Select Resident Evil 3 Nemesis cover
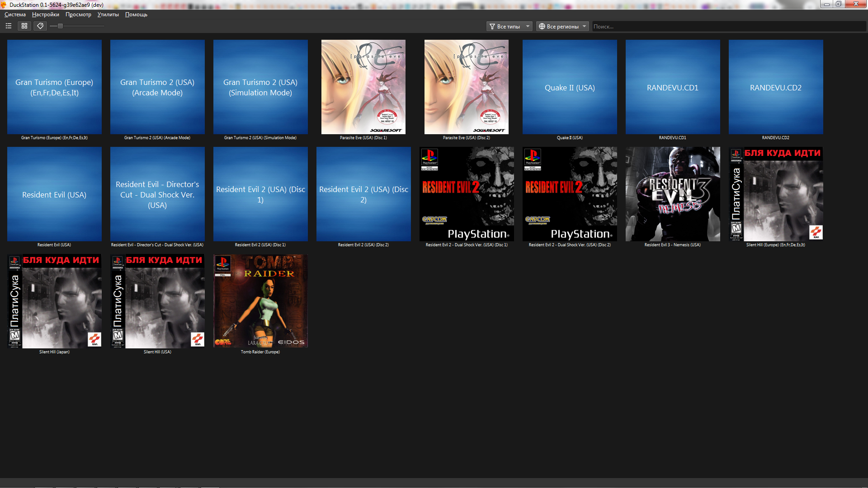Image resolution: width=868 pixels, height=488 pixels. (x=673, y=194)
